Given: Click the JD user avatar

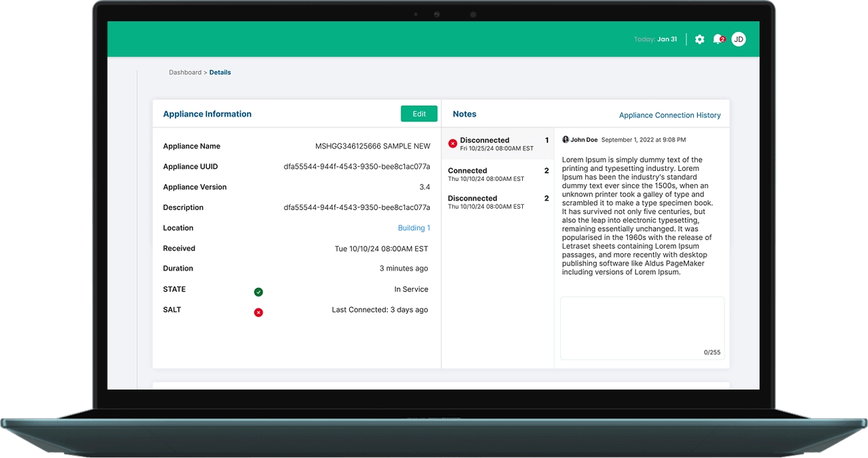Looking at the screenshot, I should coord(738,39).
